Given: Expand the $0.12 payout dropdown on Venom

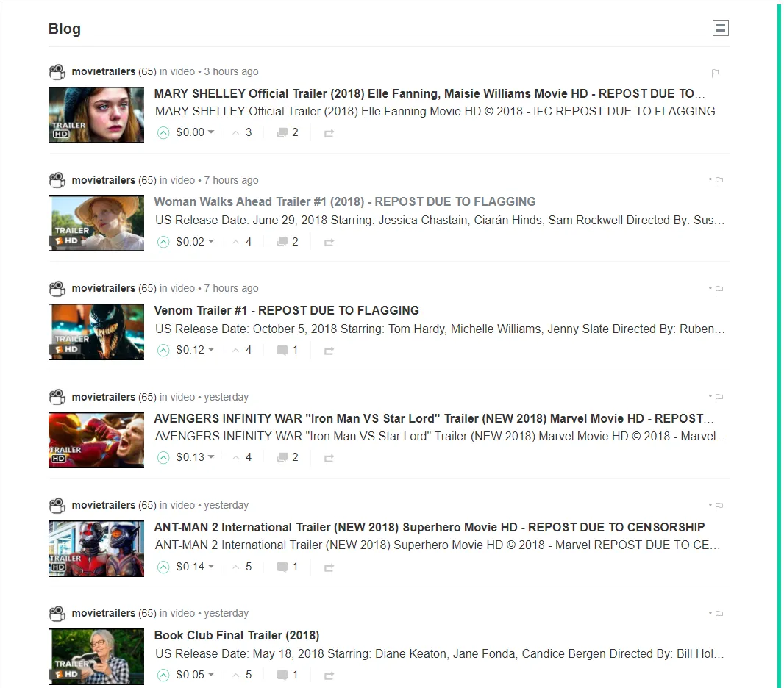Looking at the screenshot, I should (195, 350).
